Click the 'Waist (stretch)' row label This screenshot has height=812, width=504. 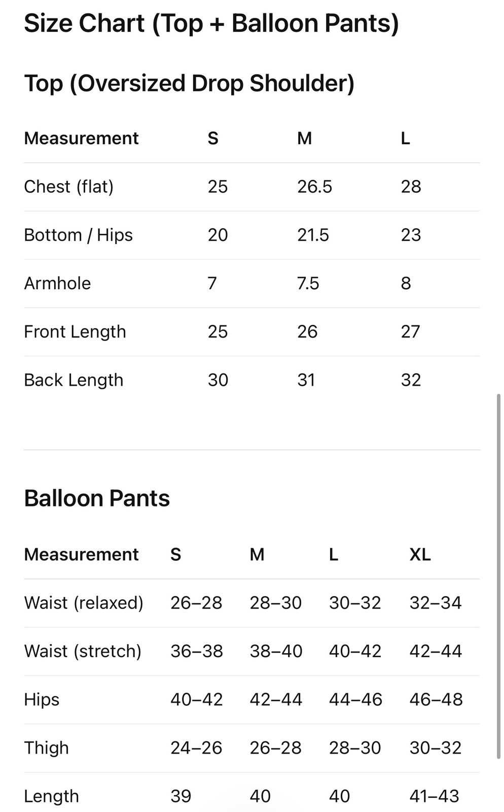point(83,651)
